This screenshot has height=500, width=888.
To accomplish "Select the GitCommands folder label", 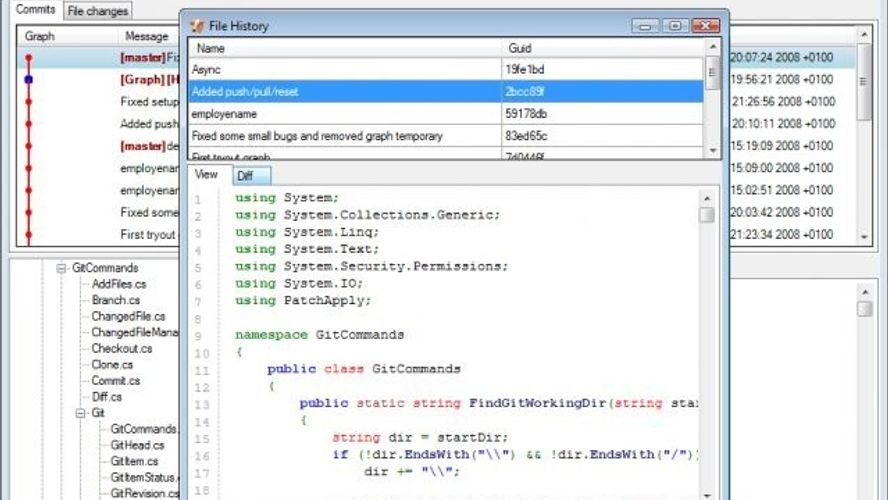I will (105, 268).
